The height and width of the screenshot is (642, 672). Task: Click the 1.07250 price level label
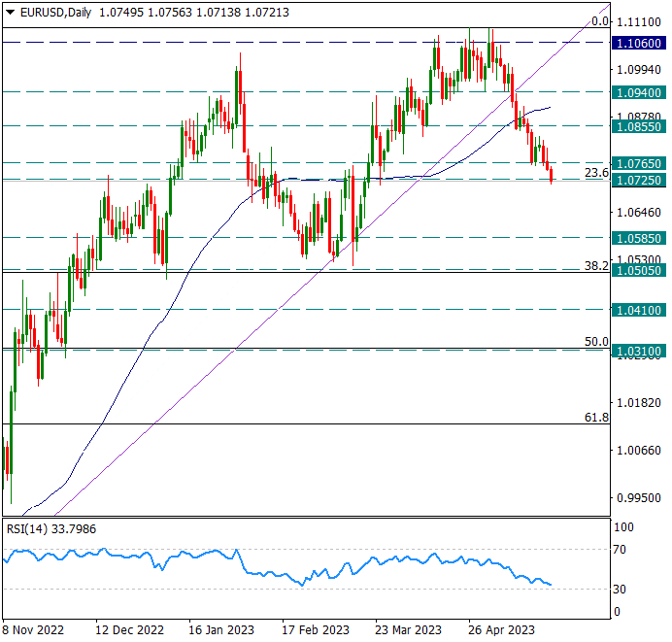coord(639,180)
